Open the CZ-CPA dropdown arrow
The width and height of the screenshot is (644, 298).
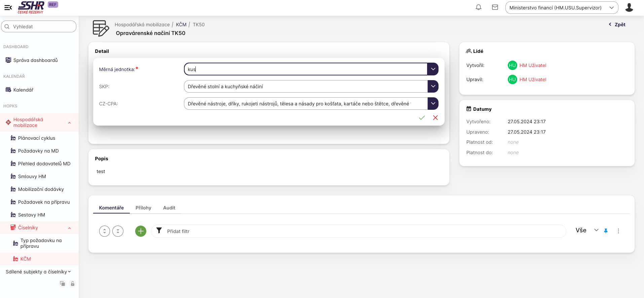[x=433, y=103]
